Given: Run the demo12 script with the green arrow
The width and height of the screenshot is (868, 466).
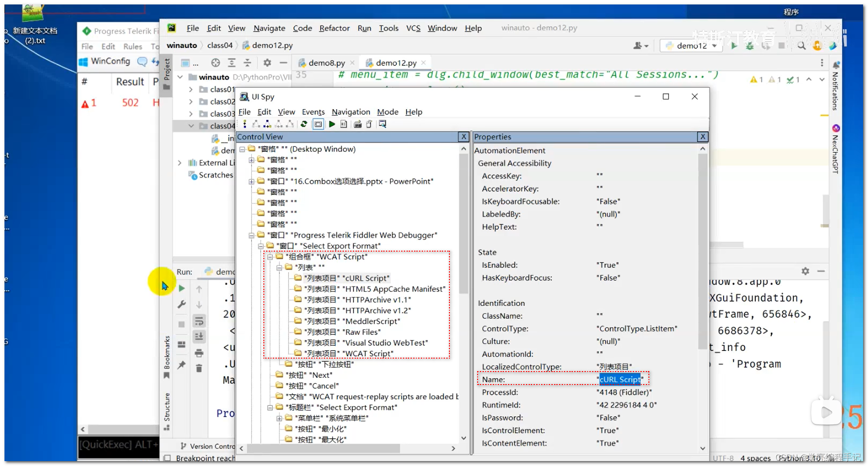Looking at the screenshot, I should point(734,45).
